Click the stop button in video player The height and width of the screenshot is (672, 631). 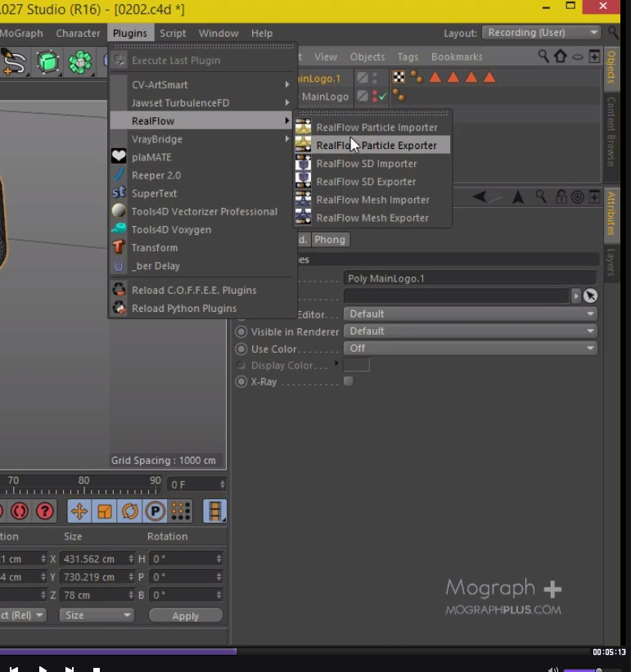point(97,669)
